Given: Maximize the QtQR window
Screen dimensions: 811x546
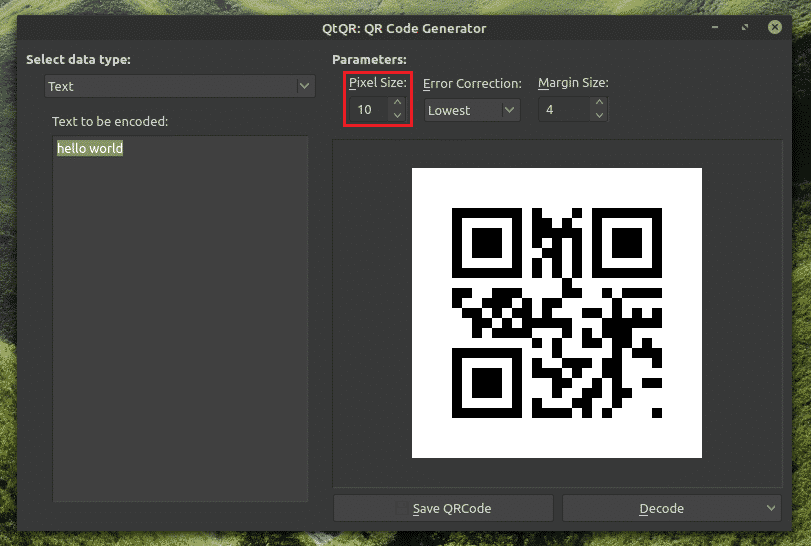Looking at the screenshot, I should pos(746,28).
